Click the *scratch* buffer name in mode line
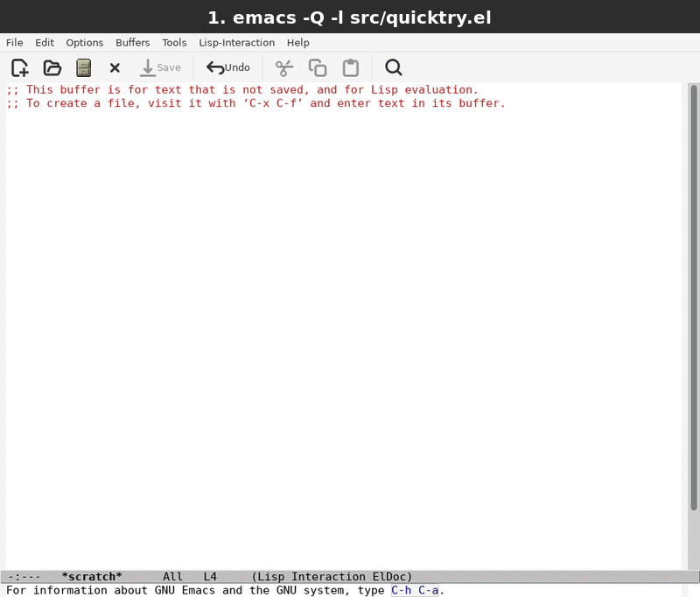Screen dimensions: 700x597 tap(92, 577)
